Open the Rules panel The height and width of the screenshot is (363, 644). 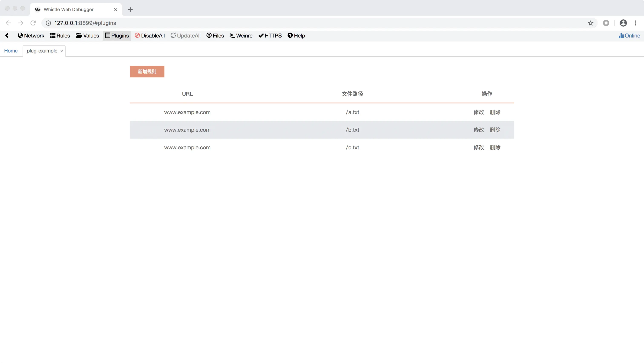(60, 36)
